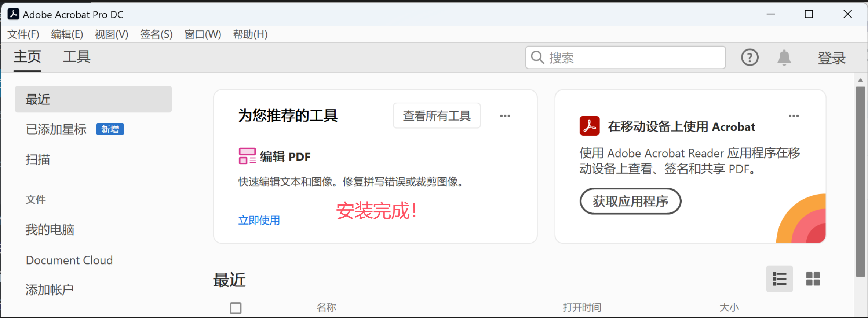The image size is (868, 318).
Task: Open the notifications bell icon
Action: click(784, 58)
